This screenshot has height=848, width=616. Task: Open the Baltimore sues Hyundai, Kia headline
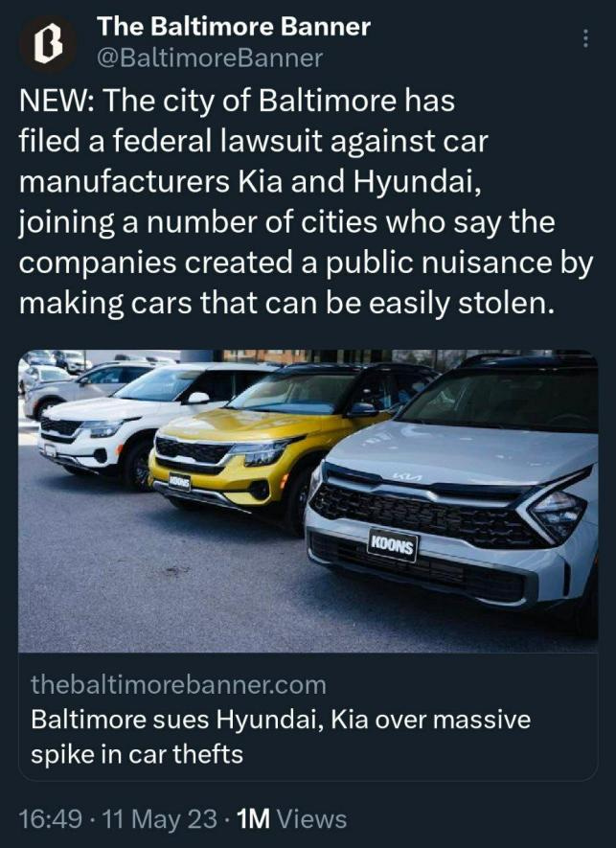click(281, 737)
